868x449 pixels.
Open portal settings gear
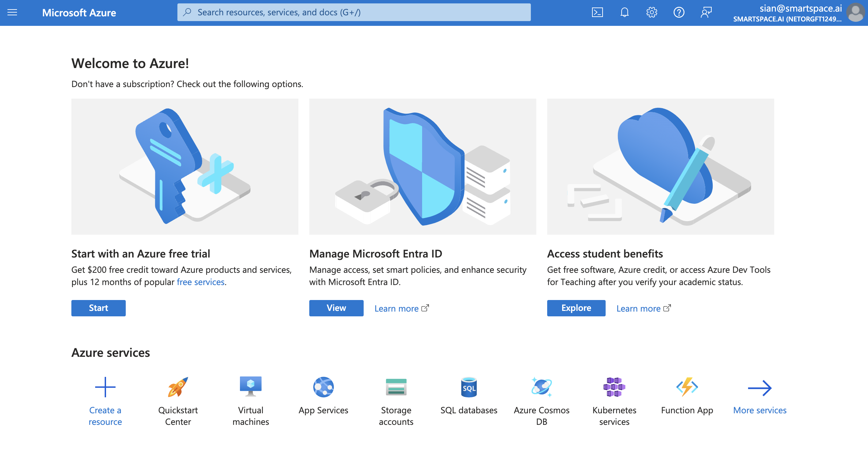click(652, 13)
